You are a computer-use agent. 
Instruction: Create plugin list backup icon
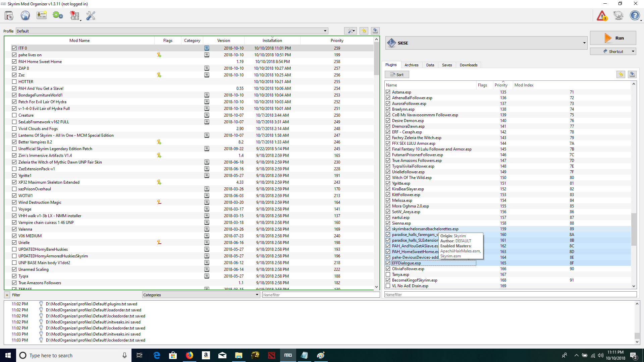click(x=632, y=74)
